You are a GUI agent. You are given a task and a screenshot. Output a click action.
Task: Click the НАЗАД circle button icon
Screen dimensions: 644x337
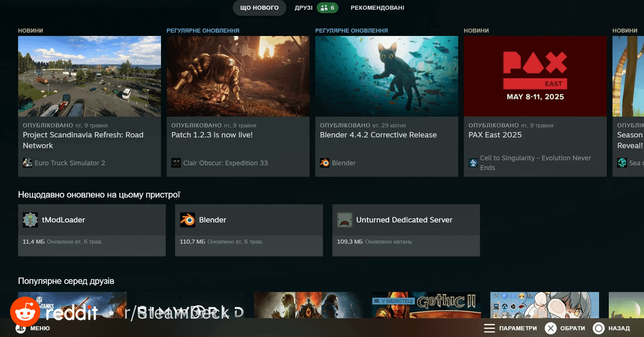tap(599, 328)
